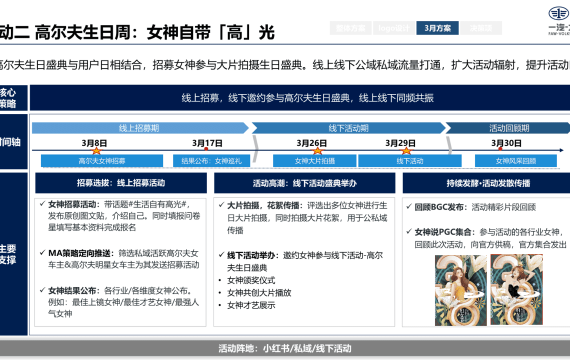This screenshot has height=360, width=570.
Task: Click the red dot marker at 3月17日
Action: click(206, 149)
